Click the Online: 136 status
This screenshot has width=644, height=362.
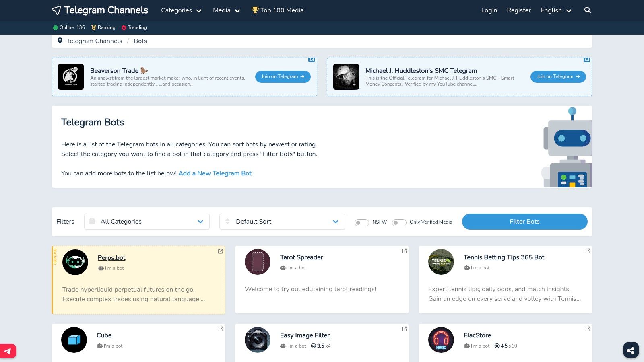click(69, 27)
